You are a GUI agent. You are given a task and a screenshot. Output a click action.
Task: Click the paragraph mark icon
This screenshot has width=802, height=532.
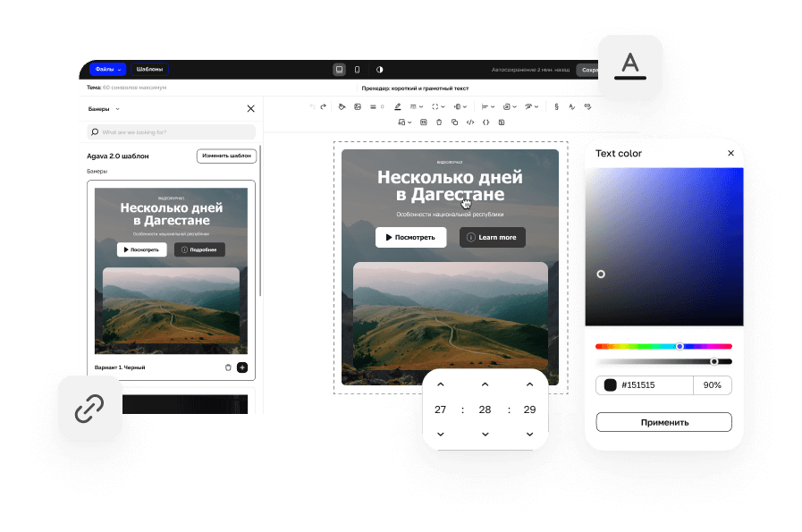556,106
